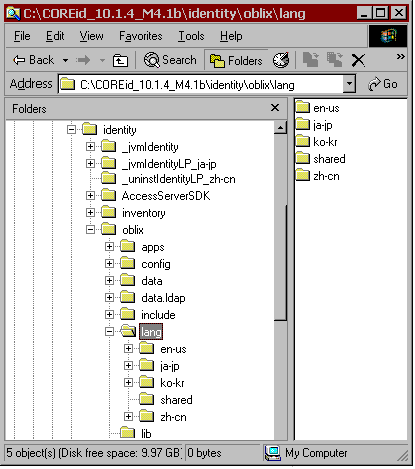Select shared folder icon in file list
415x469 pixels.
(303, 158)
